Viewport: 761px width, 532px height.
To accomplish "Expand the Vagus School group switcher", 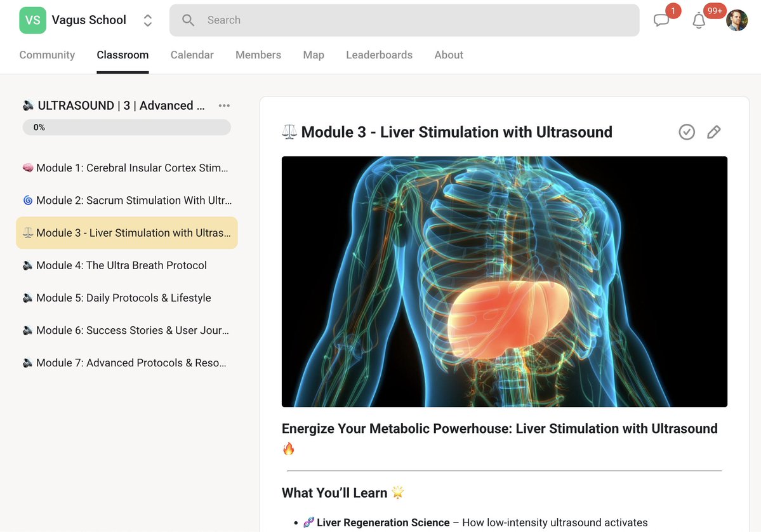I will pyautogui.click(x=147, y=20).
